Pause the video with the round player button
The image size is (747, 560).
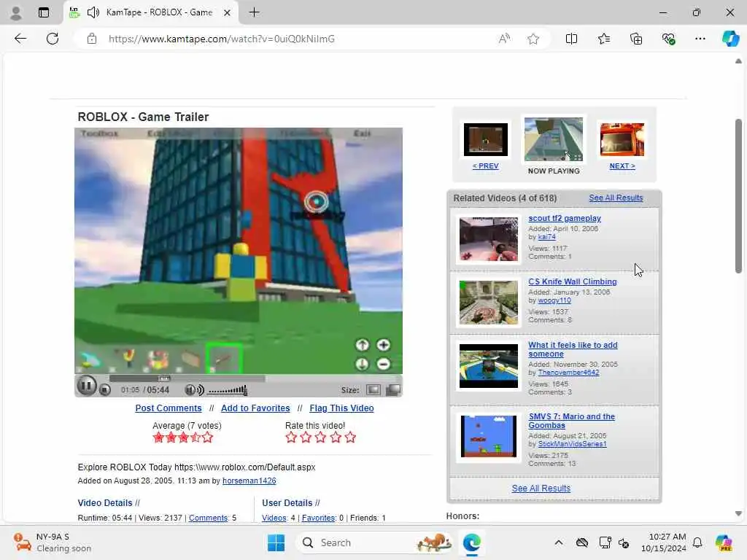(x=87, y=386)
